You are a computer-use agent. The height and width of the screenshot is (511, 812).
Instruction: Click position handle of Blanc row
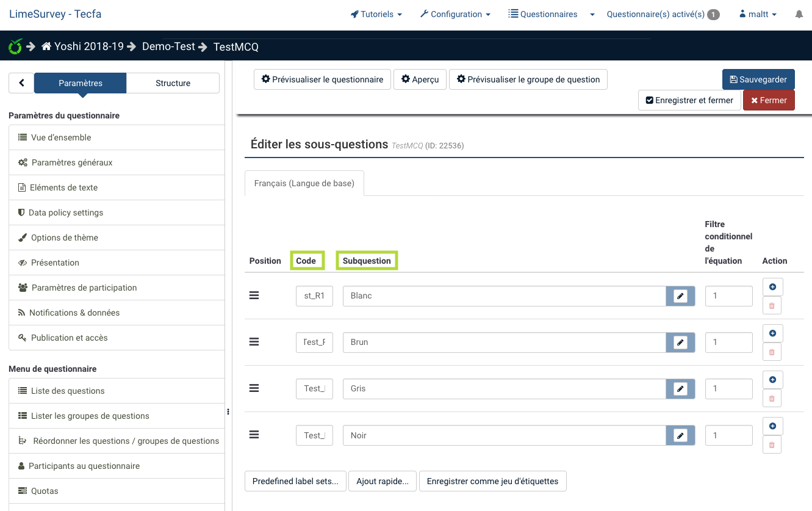pos(254,295)
